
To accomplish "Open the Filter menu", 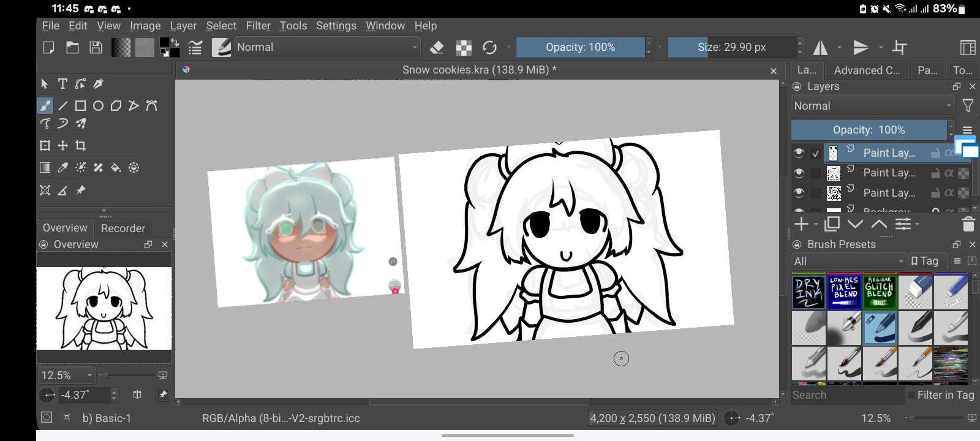I will pyautogui.click(x=258, y=26).
